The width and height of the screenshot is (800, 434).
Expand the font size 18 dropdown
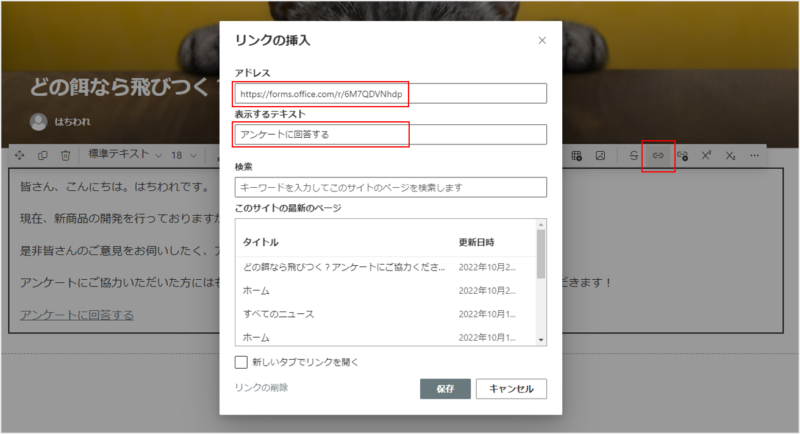(183, 156)
